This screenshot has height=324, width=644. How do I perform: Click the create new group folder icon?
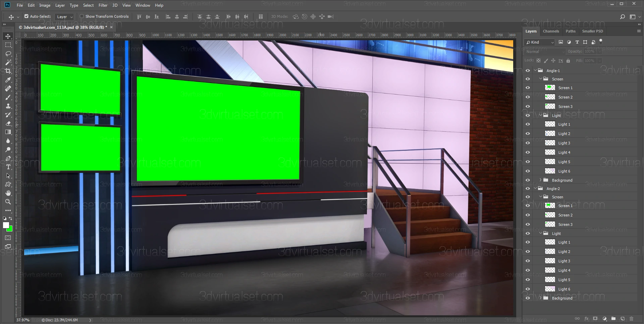click(x=613, y=319)
